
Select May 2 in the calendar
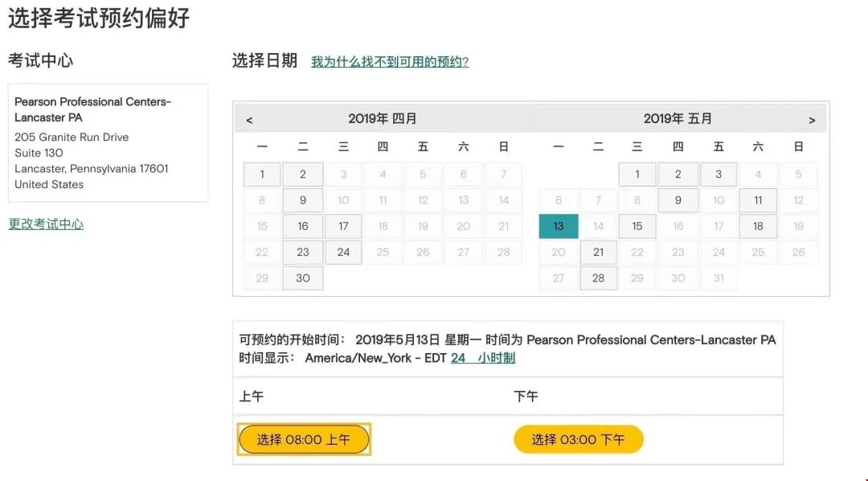[678, 174]
